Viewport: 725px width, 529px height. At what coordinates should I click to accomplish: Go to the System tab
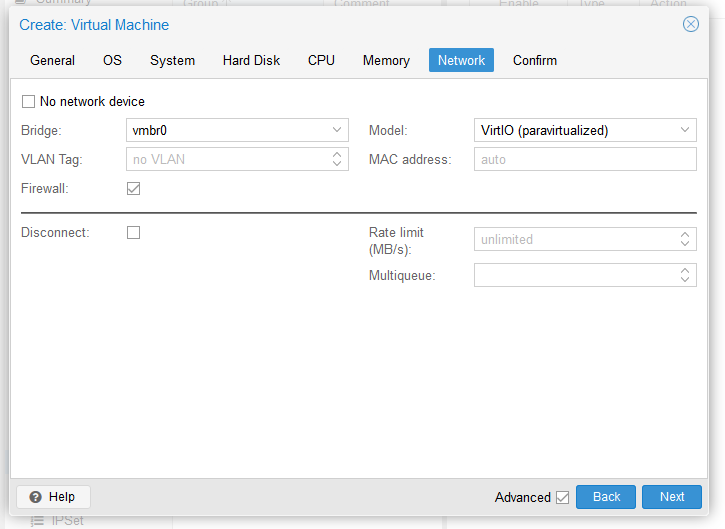pyautogui.click(x=172, y=60)
